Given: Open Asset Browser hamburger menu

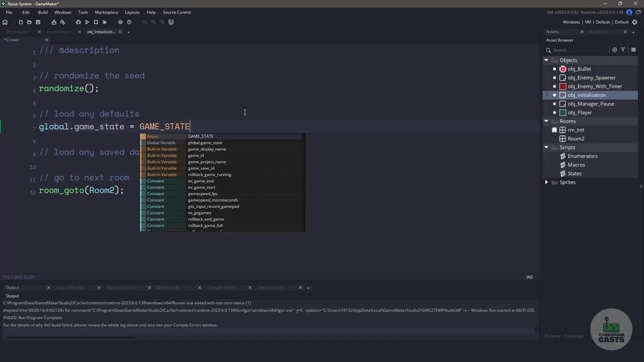Looking at the screenshot, I should [633, 50].
